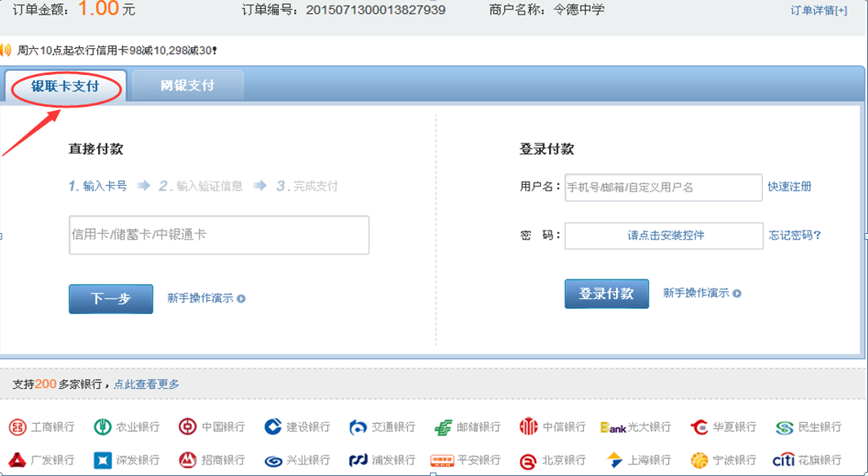Image resolution: width=868 pixels, height=476 pixels.
Task: Expand 订单详情[+]
Action: tap(819, 11)
